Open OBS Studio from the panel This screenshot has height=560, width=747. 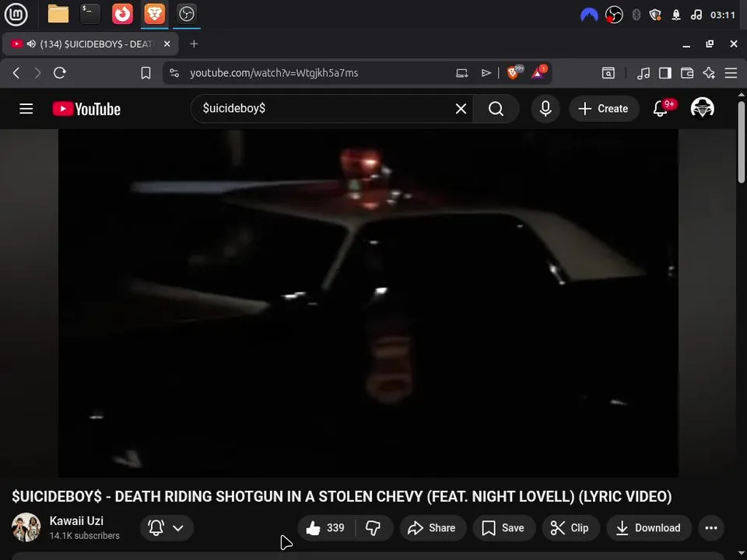[x=186, y=14]
